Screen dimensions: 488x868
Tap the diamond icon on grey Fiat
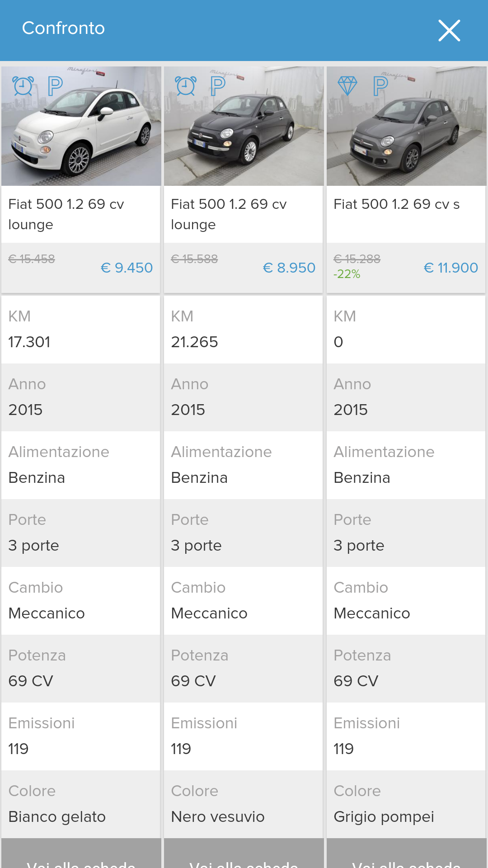(347, 86)
